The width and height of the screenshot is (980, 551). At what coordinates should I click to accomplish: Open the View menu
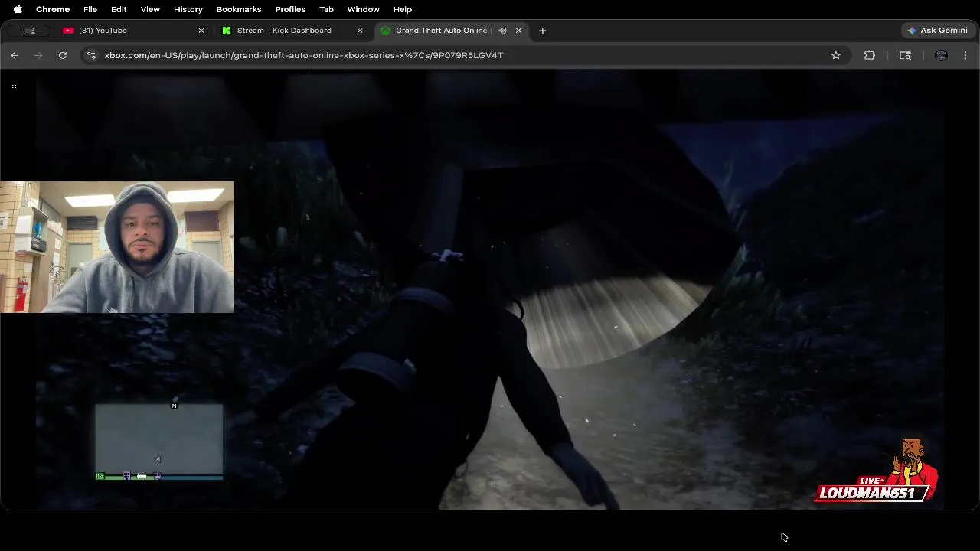coord(150,9)
